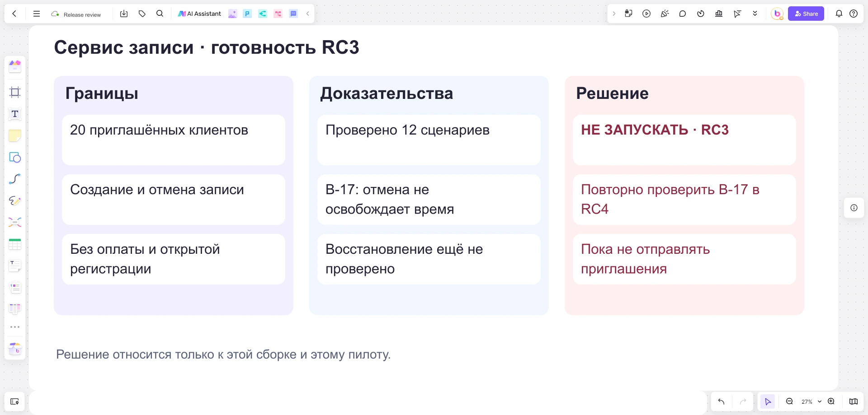
Task: Select the Mind map tool in sidebar
Action: click(x=15, y=222)
